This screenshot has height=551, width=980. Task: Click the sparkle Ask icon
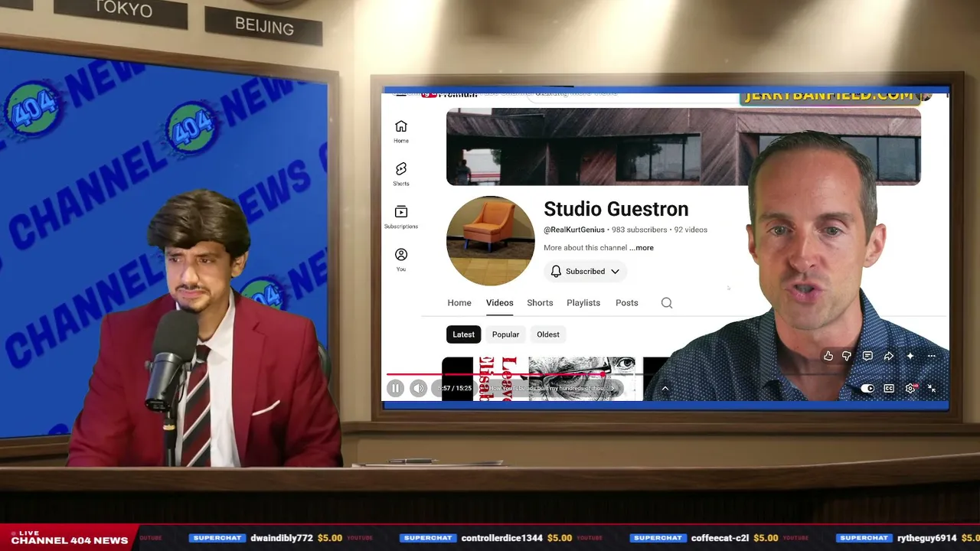(x=910, y=356)
